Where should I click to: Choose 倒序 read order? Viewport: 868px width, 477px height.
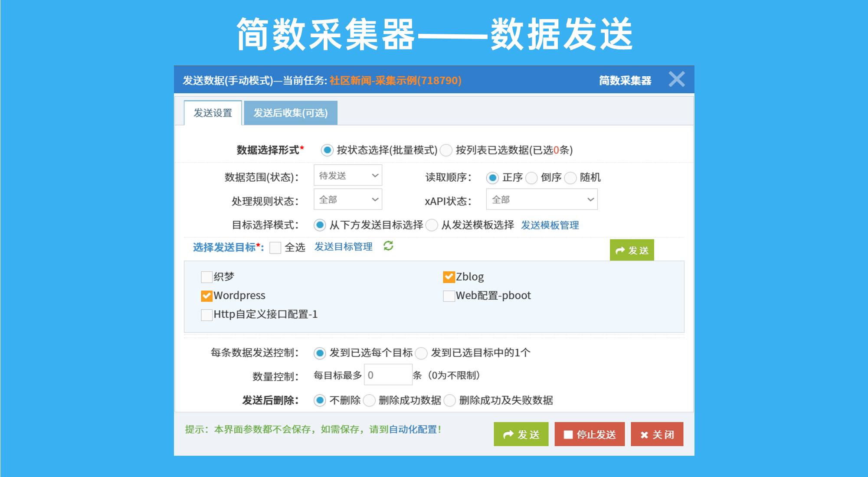point(531,177)
